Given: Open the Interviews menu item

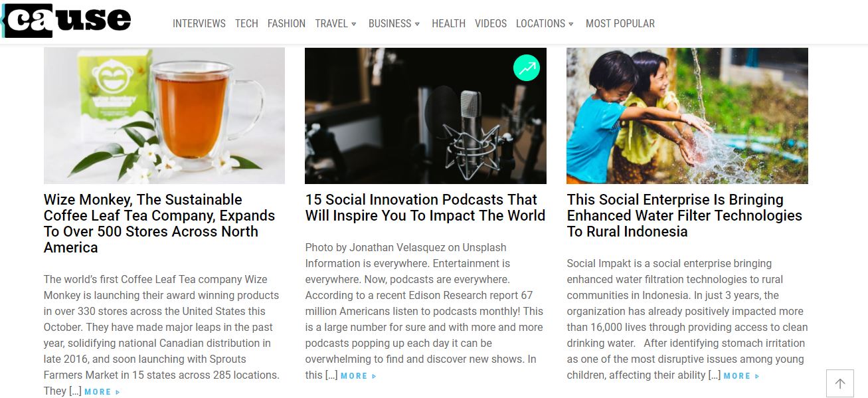Looking at the screenshot, I should (199, 23).
